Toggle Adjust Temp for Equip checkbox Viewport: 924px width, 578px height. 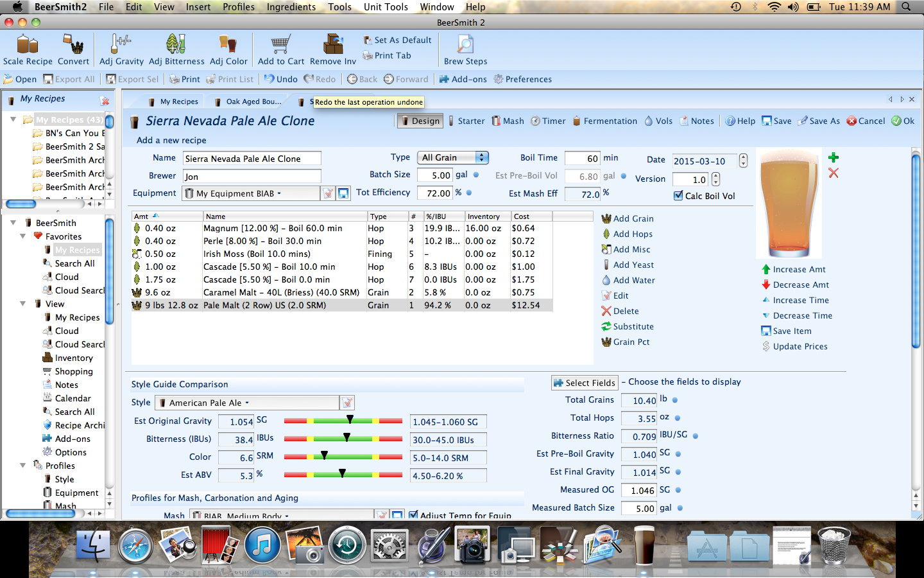413,515
